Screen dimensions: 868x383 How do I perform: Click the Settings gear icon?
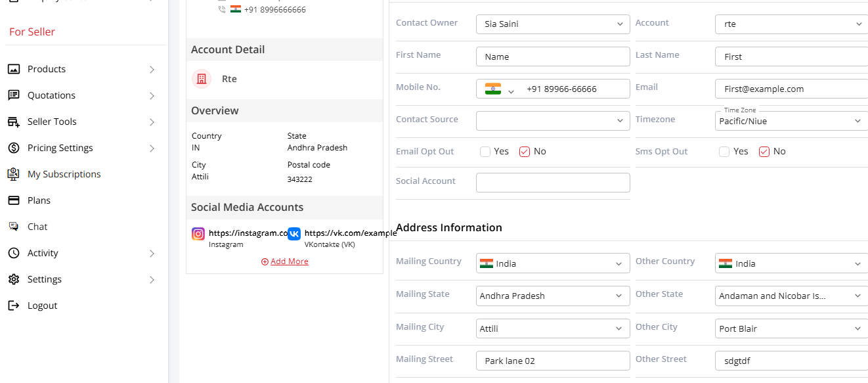pos(14,279)
